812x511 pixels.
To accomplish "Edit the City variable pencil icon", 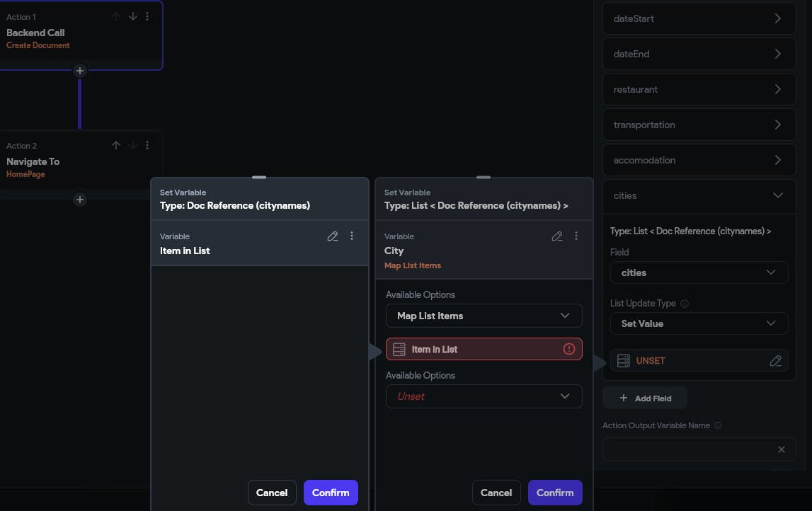I will coord(557,236).
